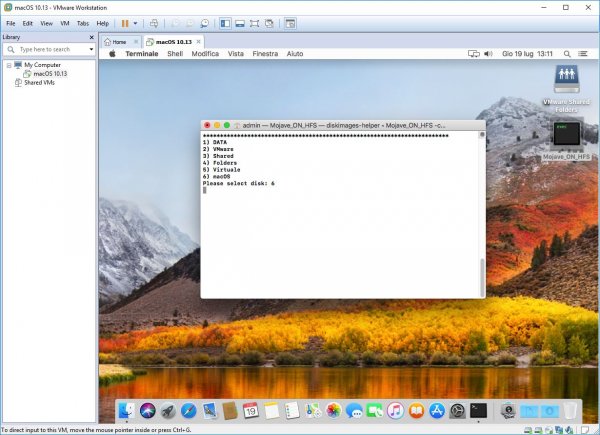
Task: Close the Library panel
Action: 91,37
